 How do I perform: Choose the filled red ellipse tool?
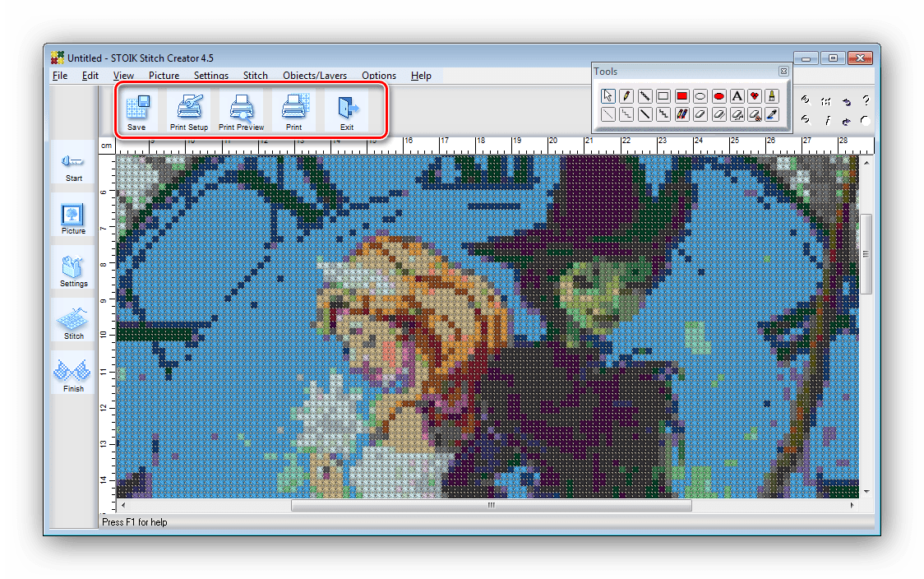pos(719,96)
